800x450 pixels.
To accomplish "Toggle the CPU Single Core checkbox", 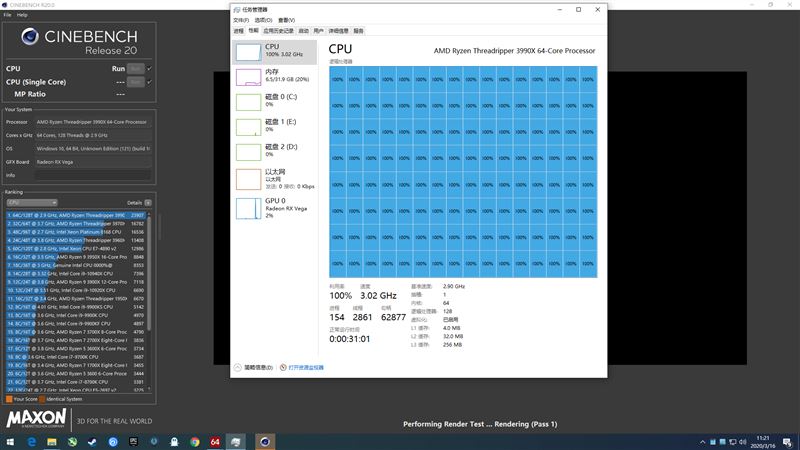I will point(149,82).
